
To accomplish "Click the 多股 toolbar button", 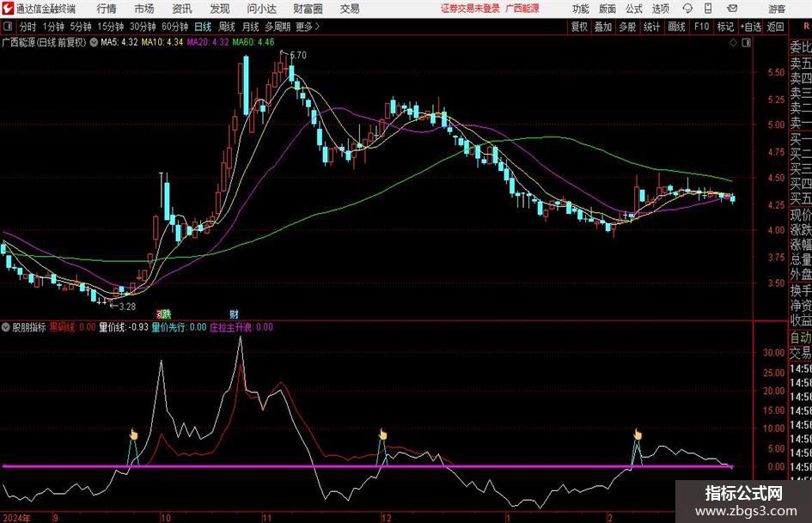I will [627, 27].
